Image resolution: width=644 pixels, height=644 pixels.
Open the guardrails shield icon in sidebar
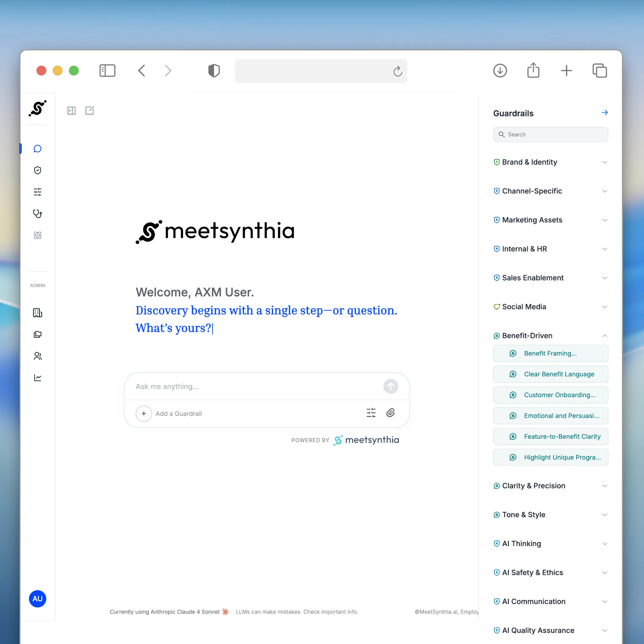coord(38,170)
